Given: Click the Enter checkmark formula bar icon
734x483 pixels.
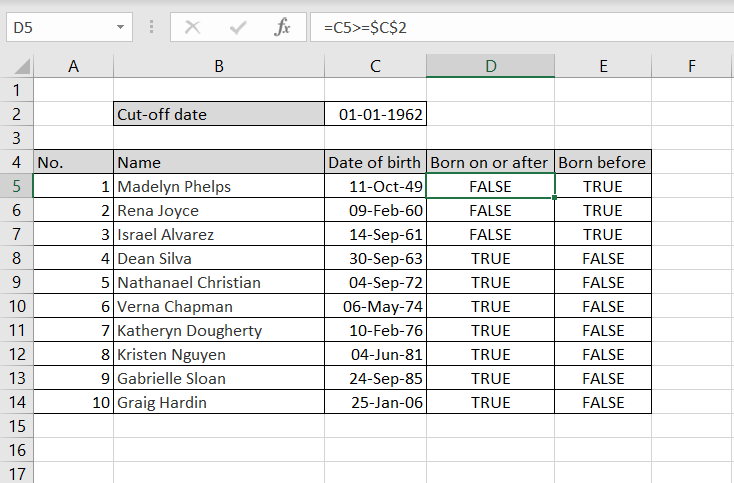Looking at the screenshot, I should click(x=238, y=28).
